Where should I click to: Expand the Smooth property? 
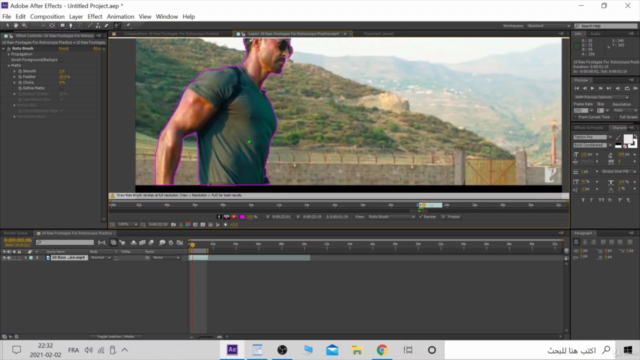coord(15,71)
